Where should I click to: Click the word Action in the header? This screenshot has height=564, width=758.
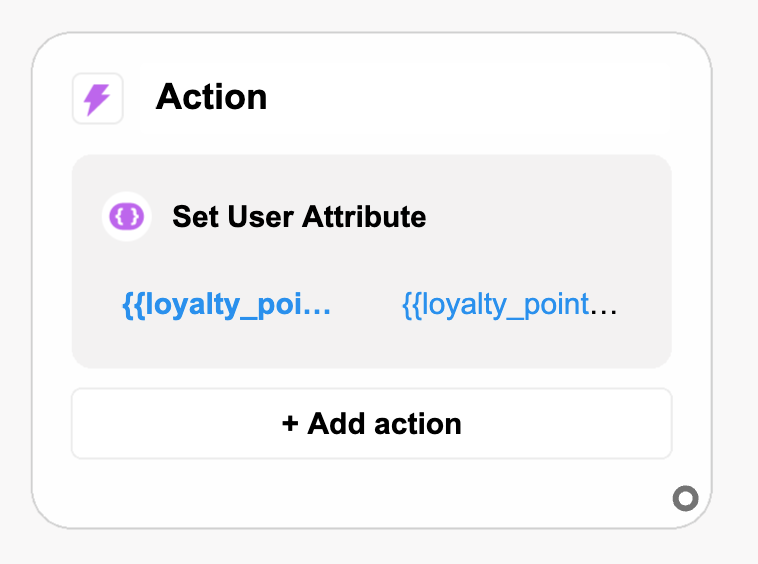click(211, 97)
